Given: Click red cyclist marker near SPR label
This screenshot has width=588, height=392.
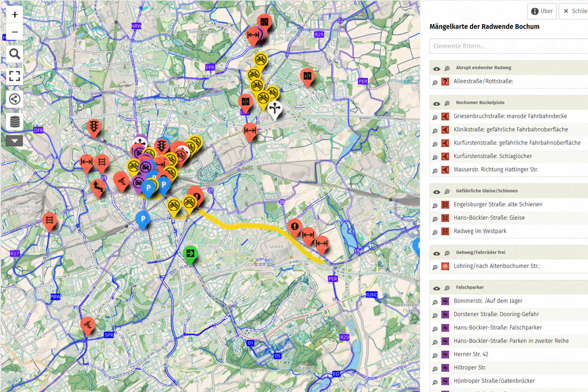Looking at the screenshot, I should [x=87, y=324].
